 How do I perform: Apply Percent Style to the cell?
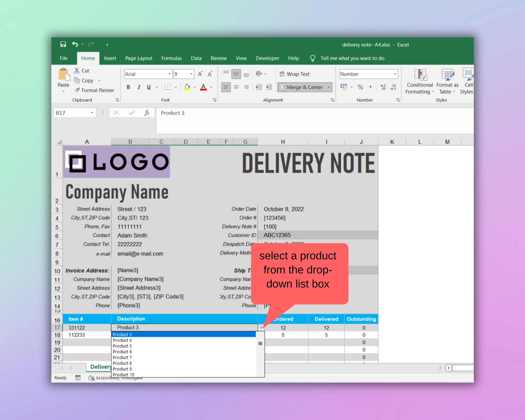[360, 87]
